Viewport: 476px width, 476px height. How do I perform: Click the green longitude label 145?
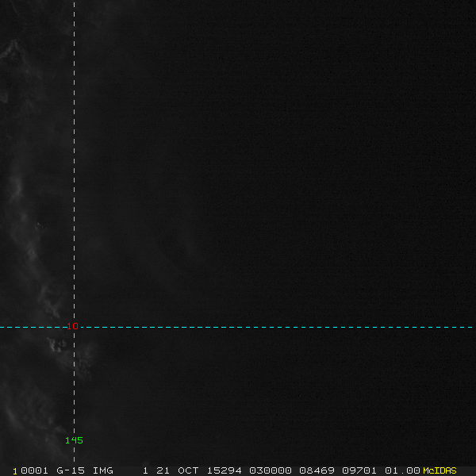coord(74,440)
